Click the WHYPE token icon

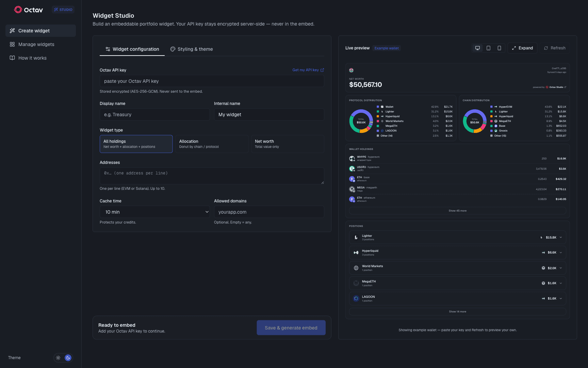point(352,158)
